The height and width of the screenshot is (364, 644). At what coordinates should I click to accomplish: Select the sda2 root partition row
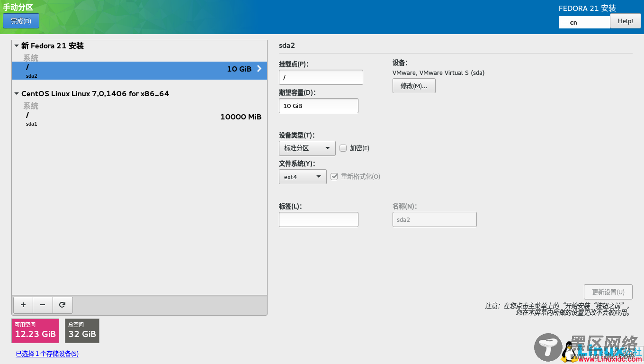click(x=139, y=71)
